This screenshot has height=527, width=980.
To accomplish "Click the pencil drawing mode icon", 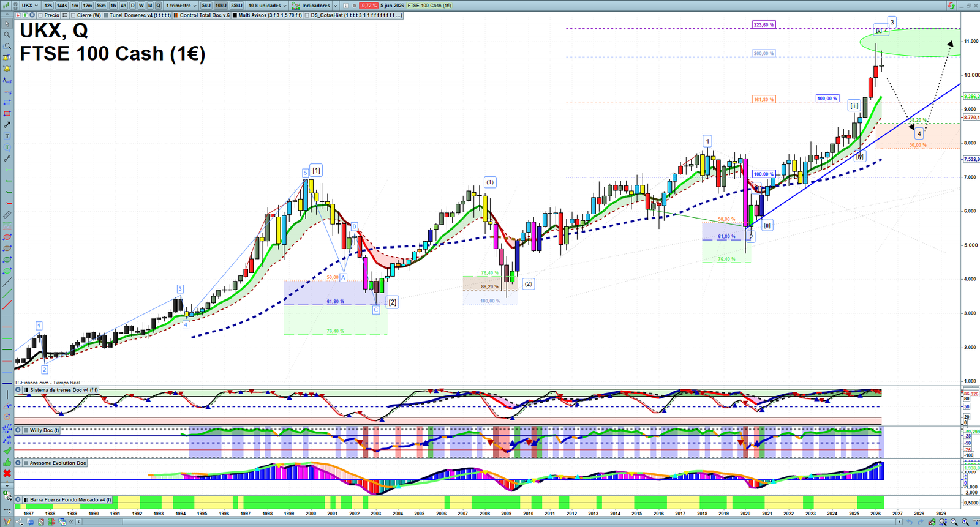I will pos(7,521).
